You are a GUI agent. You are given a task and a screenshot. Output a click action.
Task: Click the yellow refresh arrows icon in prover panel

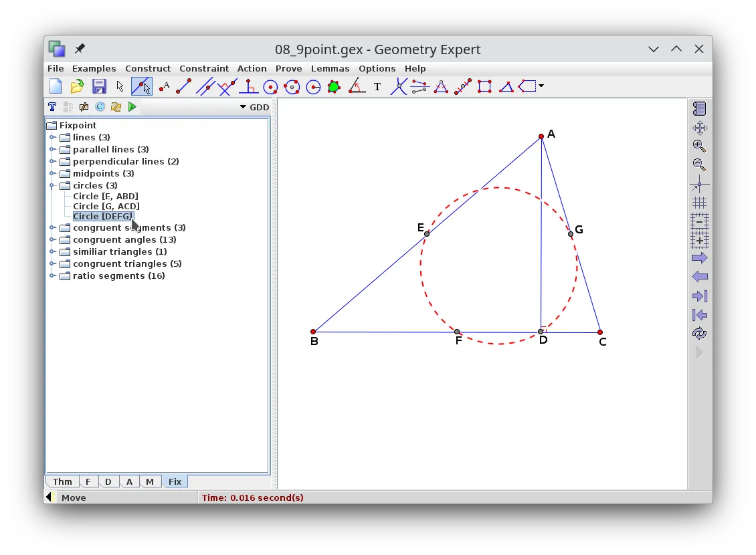(x=116, y=107)
